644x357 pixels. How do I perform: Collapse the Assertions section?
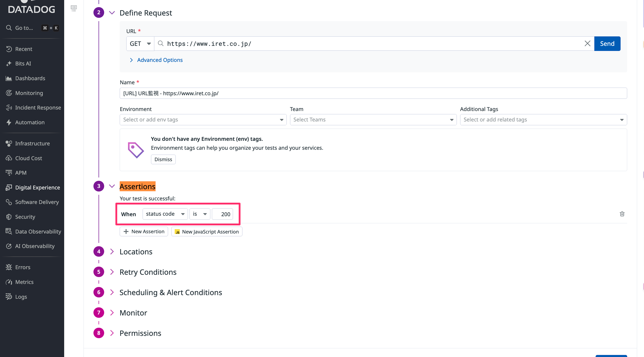click(x=112, y=186)
